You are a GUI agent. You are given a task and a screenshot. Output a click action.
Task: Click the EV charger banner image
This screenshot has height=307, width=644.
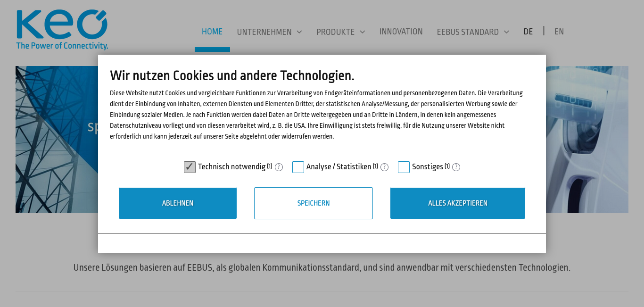(587, 140)
